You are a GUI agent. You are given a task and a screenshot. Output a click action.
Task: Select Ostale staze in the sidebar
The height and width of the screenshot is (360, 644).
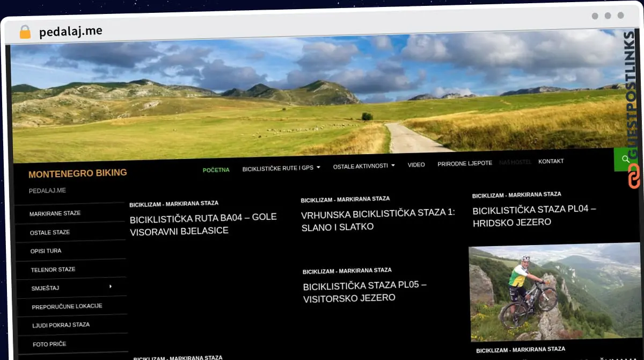50,232
